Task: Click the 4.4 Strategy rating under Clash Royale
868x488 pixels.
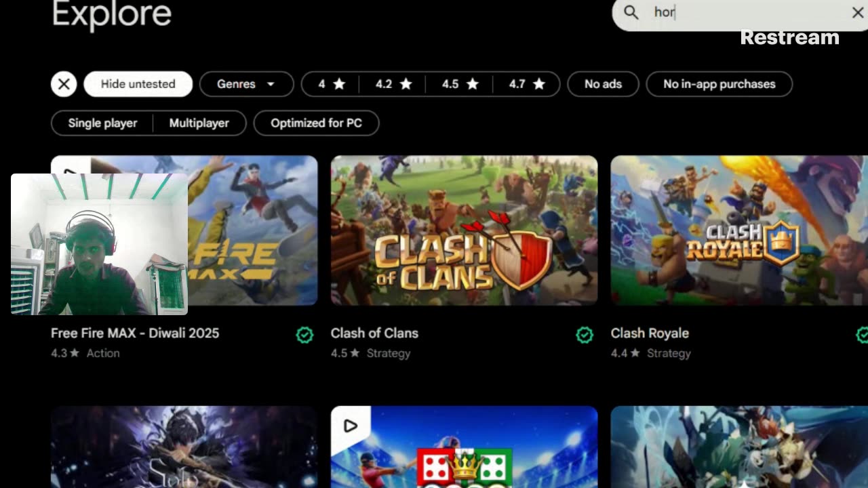Action: coord(650,353)
